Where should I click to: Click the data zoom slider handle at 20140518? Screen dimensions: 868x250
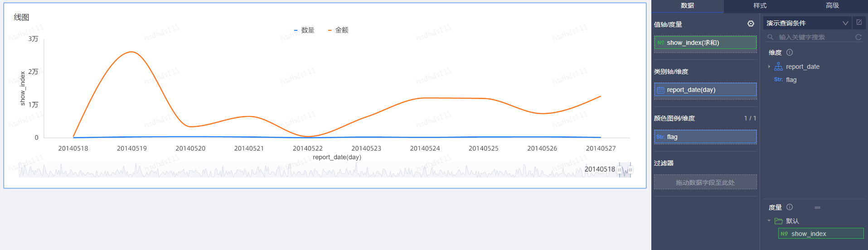[x=620, y=170]
